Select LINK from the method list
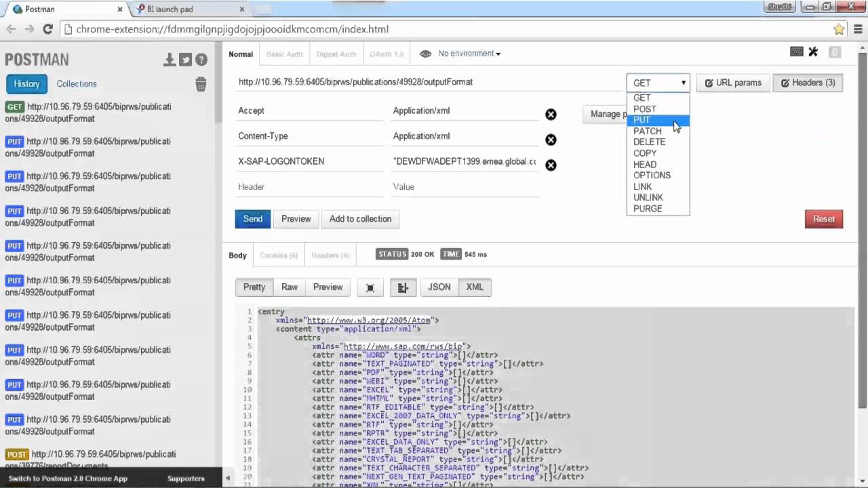This screenshot has width=868, height=488. click(658, 186)
